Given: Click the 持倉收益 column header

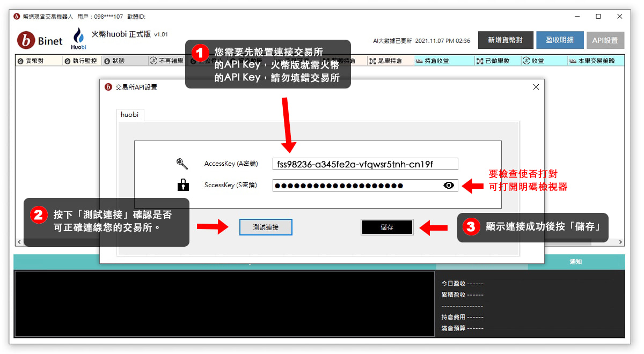Looking at the screenshot, I should pyautogui.click(x=443, y=61).
